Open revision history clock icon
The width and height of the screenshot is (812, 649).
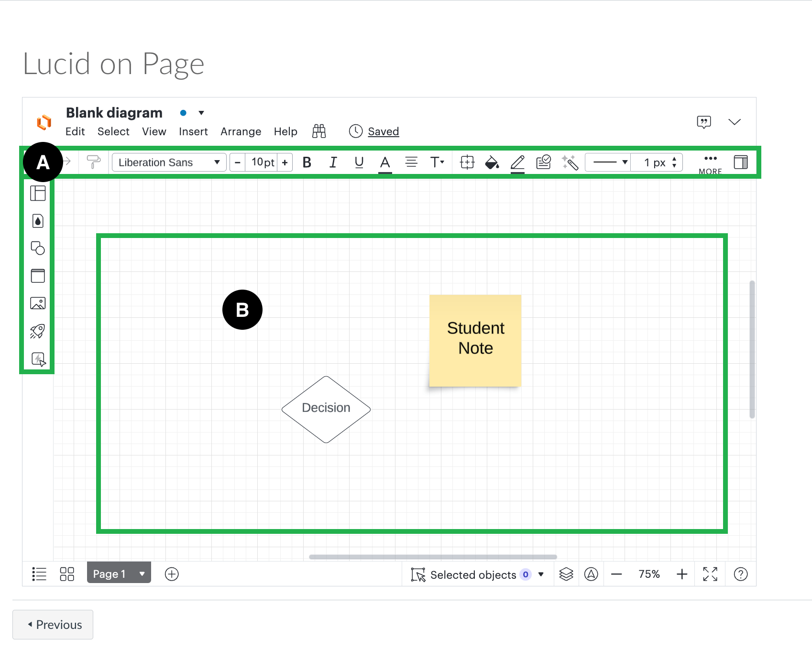click(x=356, y=131)
